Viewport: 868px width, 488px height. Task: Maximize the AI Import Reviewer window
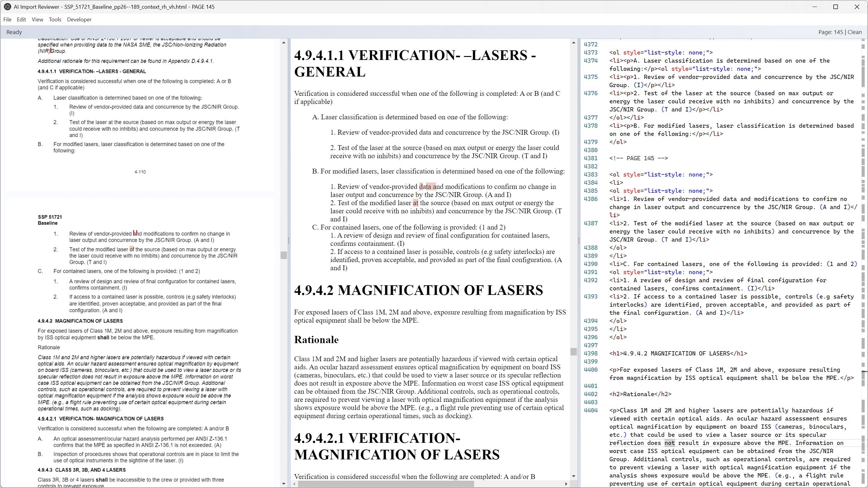click(836, 7)
